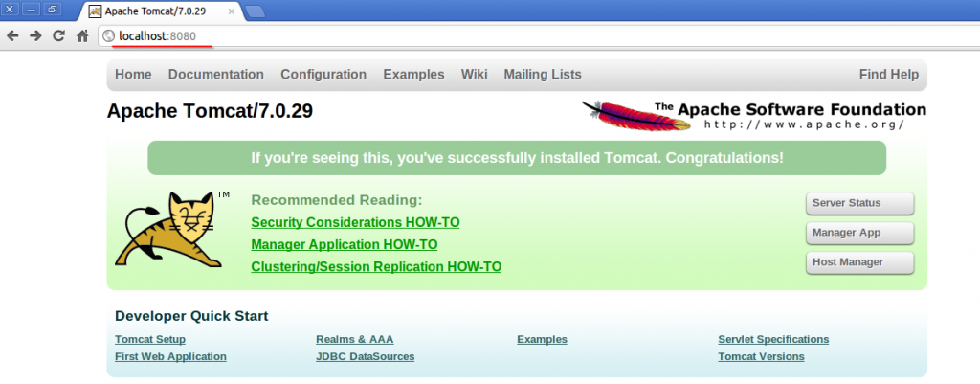
Task: Open the Wiki navigation item
Action: (x=475, y=75)
